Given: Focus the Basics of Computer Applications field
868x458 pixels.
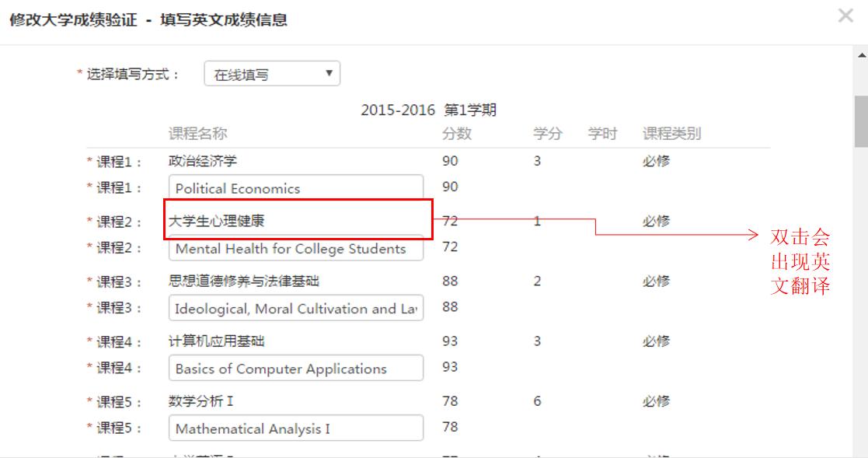Looking at the screenshot, I should click(295, 369).
